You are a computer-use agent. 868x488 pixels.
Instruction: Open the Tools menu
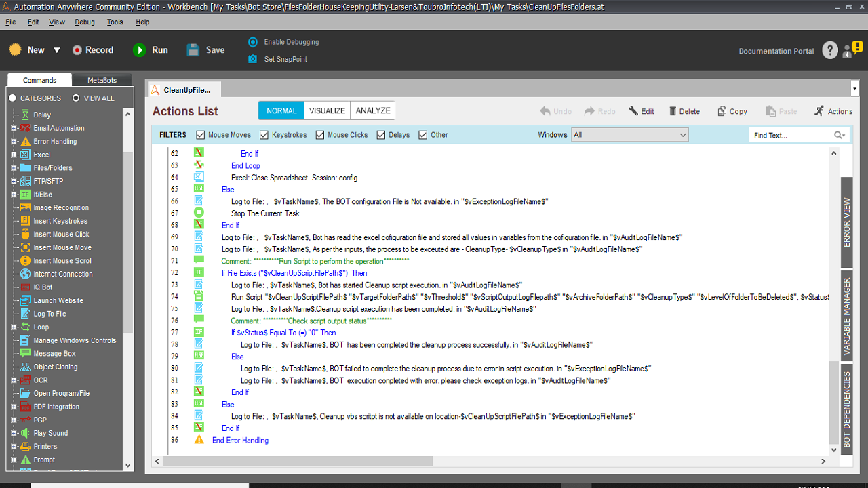tap(115, 22)
